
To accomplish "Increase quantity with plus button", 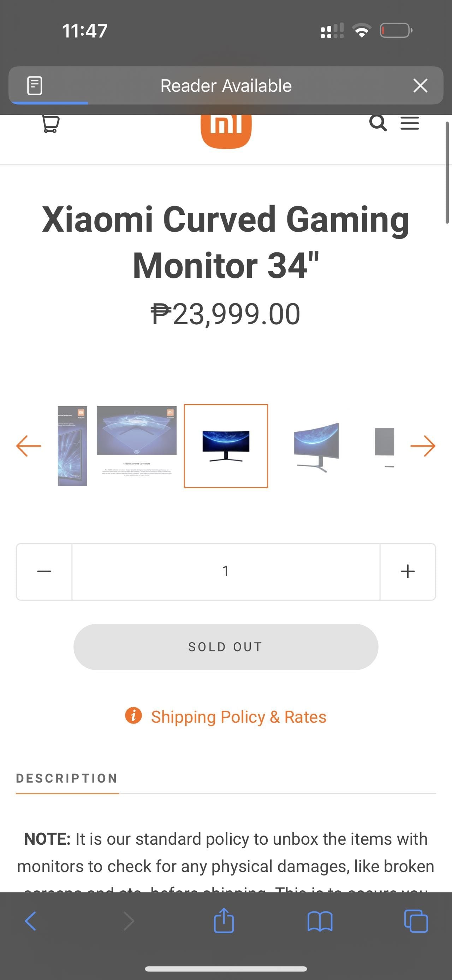I will point(408,571).
